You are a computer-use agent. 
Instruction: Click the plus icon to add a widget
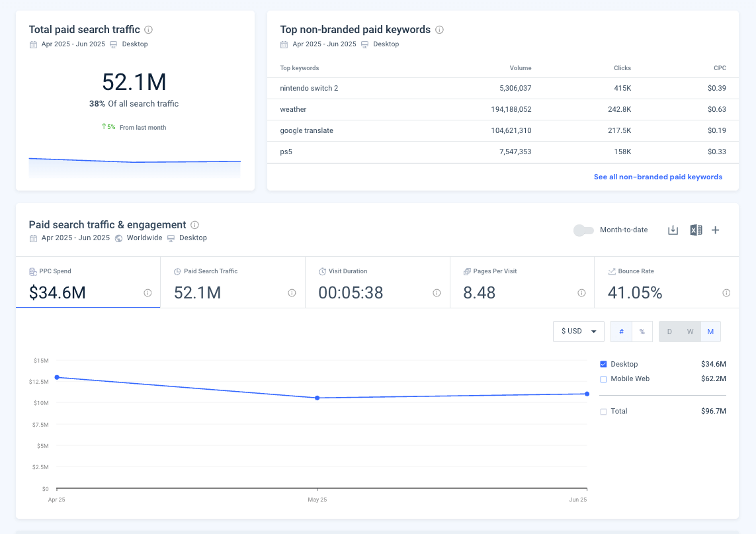click(x=716, y=230)
